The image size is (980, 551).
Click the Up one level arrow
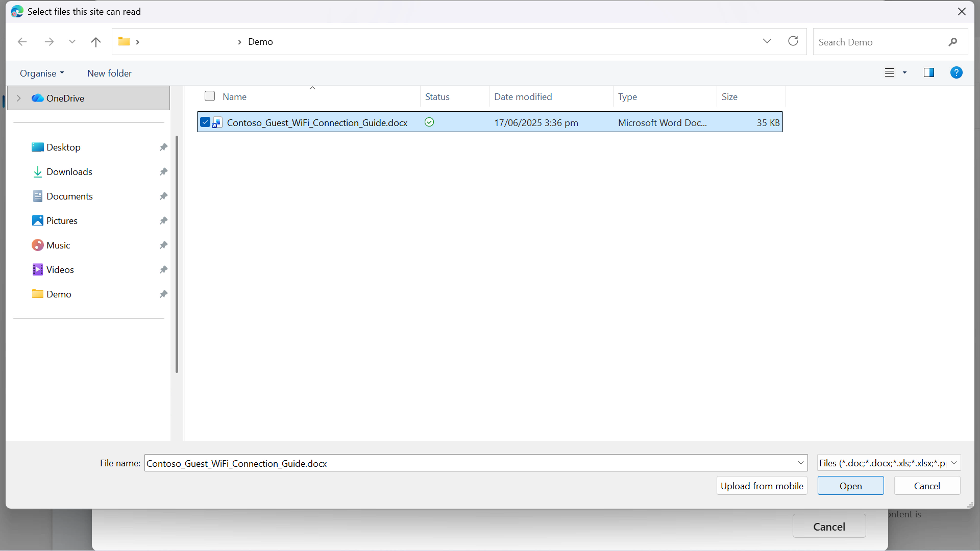(x=95, y=42)
